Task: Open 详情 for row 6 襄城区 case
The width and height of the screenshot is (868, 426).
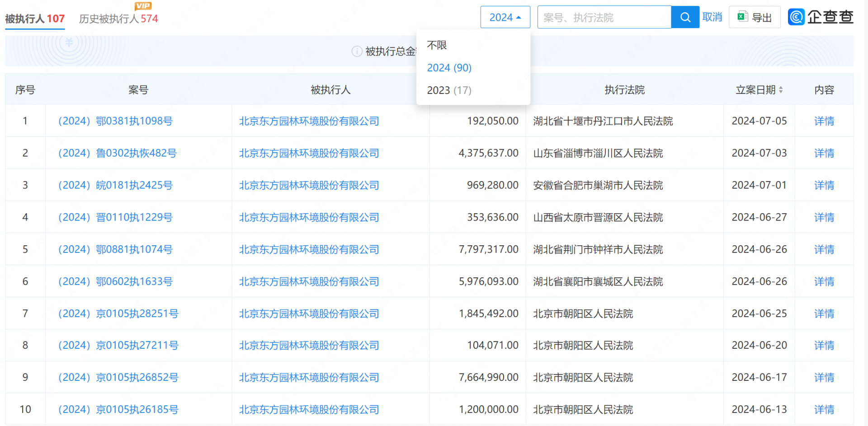Action: pyautogui.click(x=824, y=281)
